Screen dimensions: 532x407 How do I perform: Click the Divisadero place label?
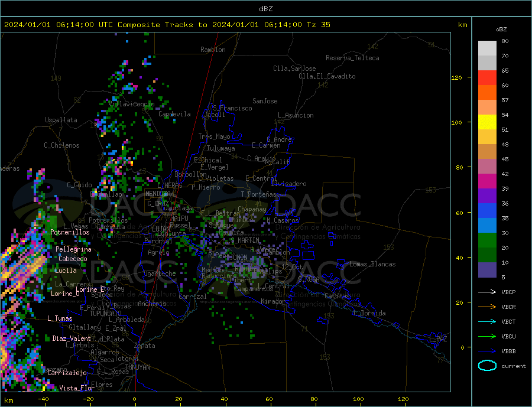tap(288, 184)
